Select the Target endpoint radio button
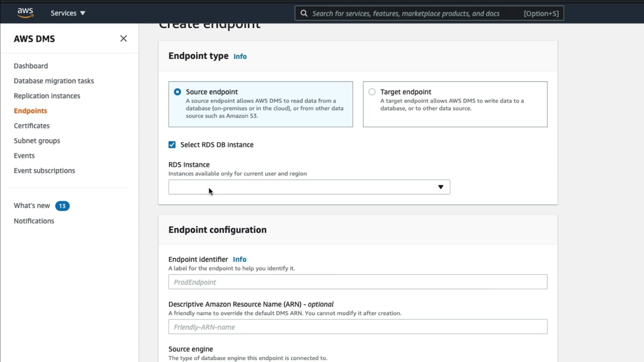The width and height of the screenshot is (644, 362). 372,92
